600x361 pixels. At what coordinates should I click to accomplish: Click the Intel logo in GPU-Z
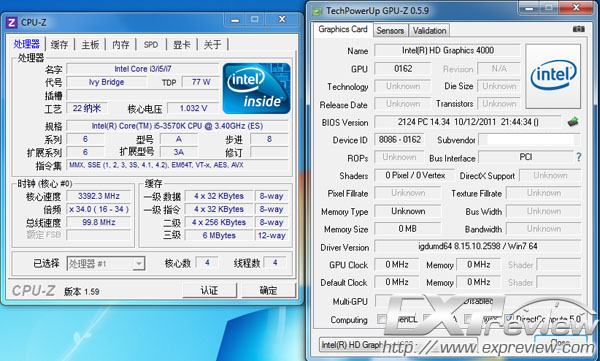tap(553, 76)
